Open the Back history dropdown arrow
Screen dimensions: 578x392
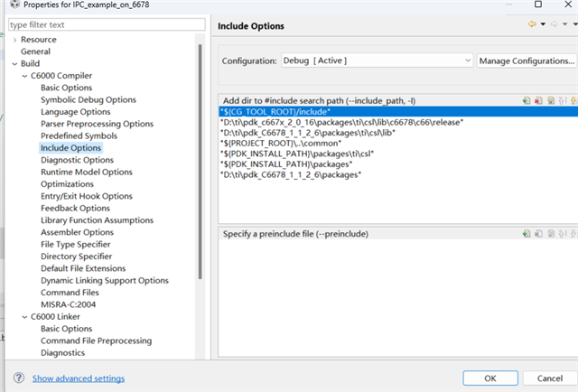pos(543,24)
